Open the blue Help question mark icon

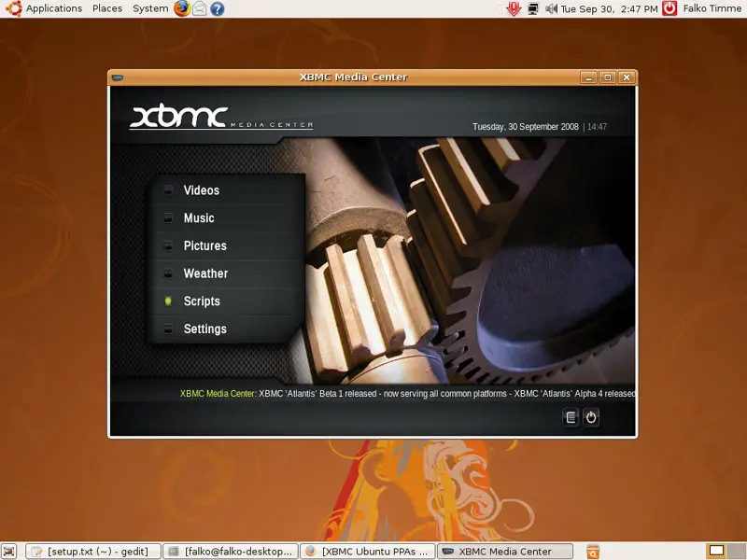tap(218, 8)
